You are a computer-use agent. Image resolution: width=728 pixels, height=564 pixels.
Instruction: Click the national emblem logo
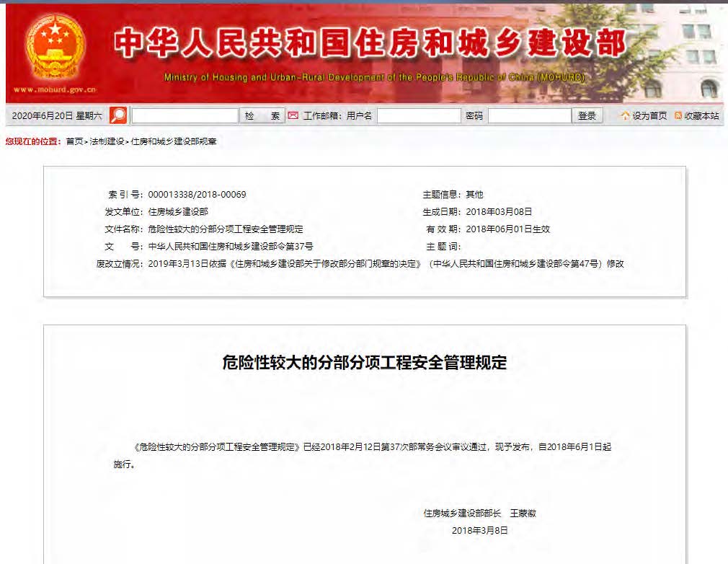[x=56, y=47]
